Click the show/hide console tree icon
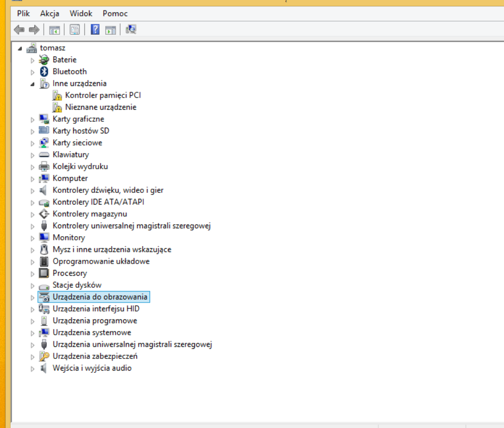 click(x=54, y=30)
